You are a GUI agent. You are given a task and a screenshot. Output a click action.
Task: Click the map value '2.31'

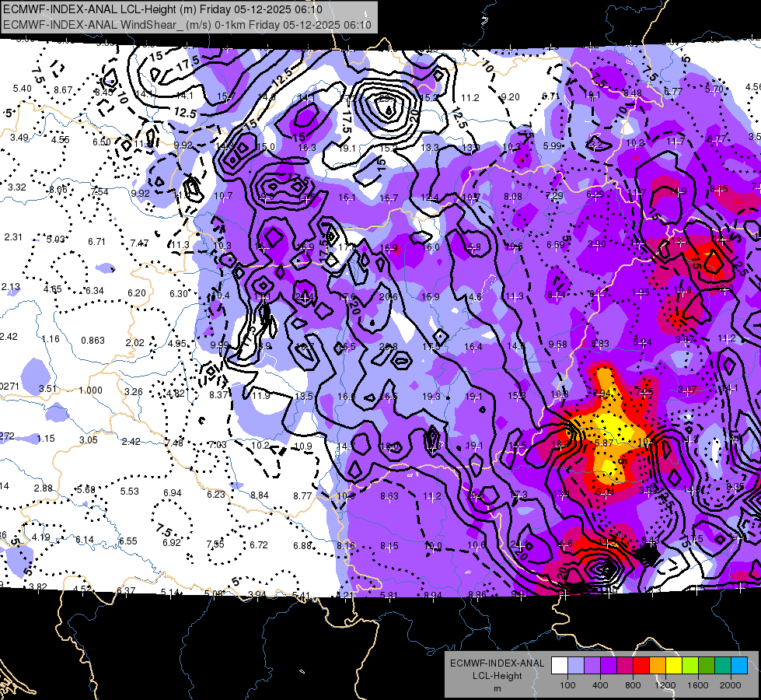click(13, 237)
